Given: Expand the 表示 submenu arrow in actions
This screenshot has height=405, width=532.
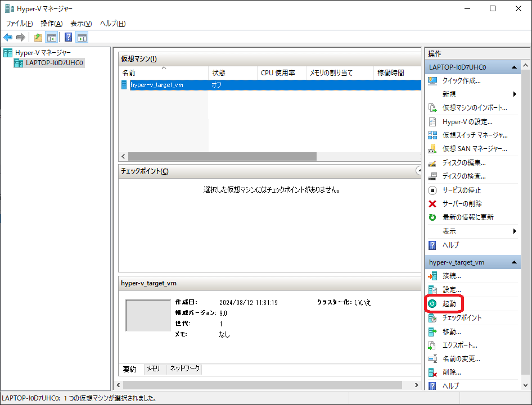Looking at the screenshot, I should click(x=515, y=231).
